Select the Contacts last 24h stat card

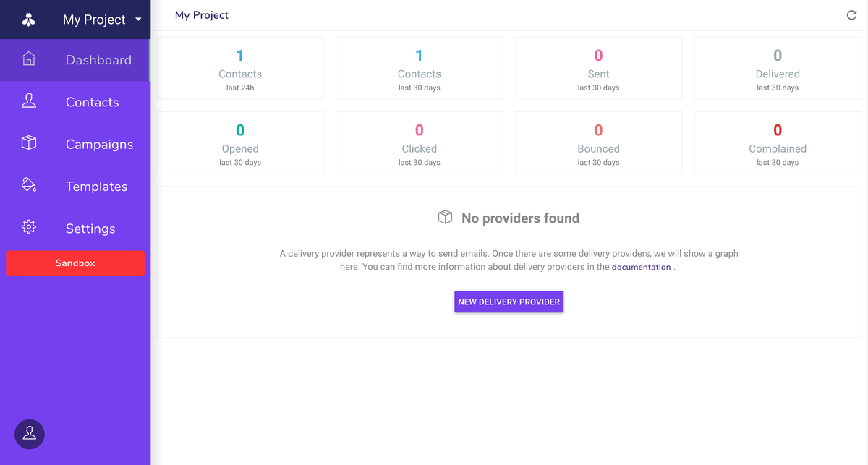(x=240, y=68)
